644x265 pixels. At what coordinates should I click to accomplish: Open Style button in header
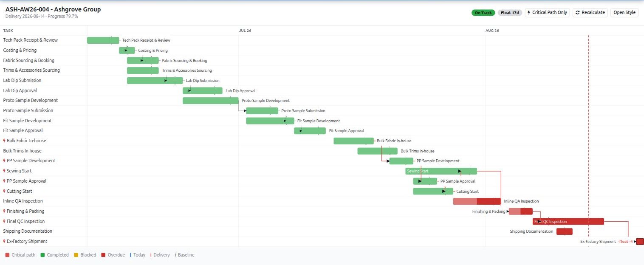[624, 12]
